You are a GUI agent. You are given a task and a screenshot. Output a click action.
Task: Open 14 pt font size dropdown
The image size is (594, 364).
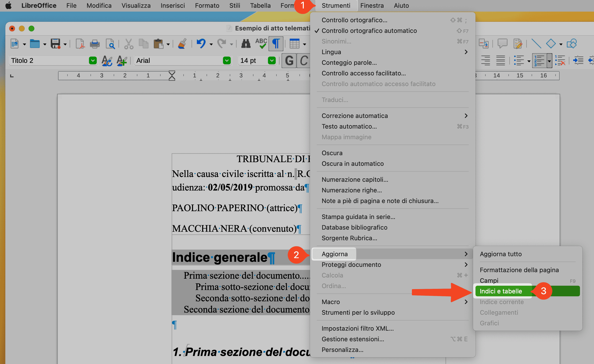(x=272, y=60)
